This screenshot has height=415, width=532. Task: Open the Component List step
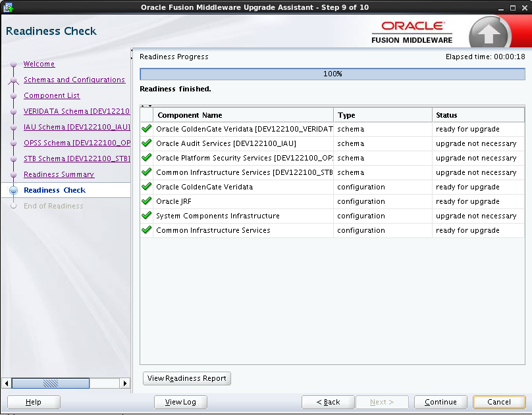(x=51, y=95)
